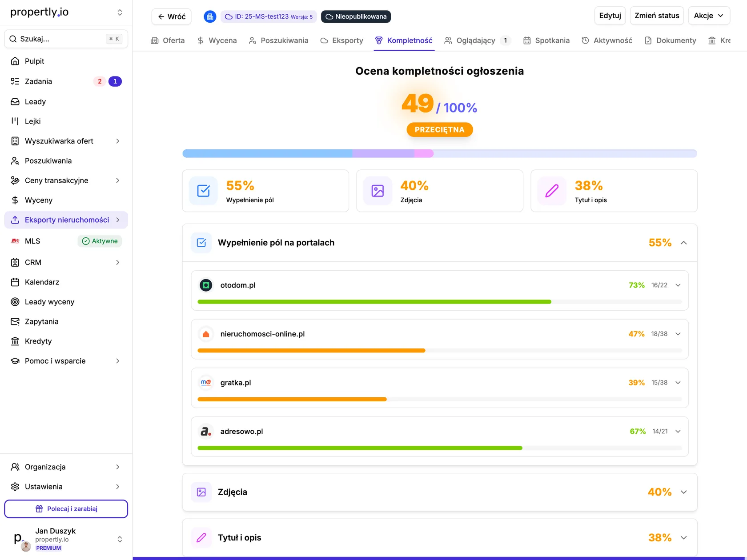
Task: Click the Wróć back button
Action: point(172,16)
